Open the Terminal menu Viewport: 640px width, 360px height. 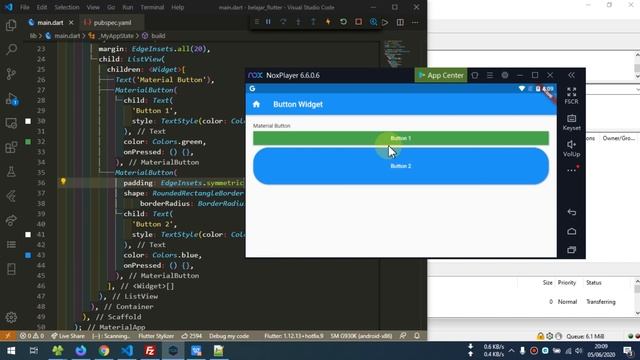point(152,7)
